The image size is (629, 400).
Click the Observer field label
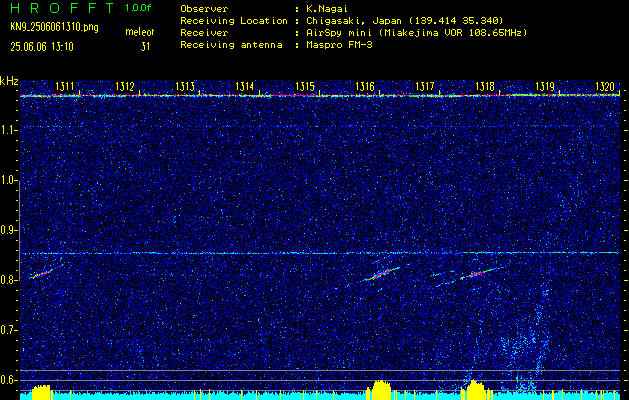(205, 8)
